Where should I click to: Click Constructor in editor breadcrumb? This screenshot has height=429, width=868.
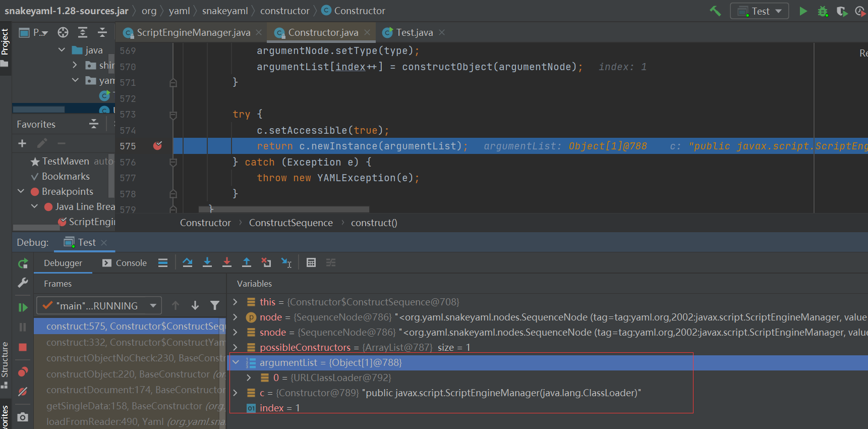(205, 223)
